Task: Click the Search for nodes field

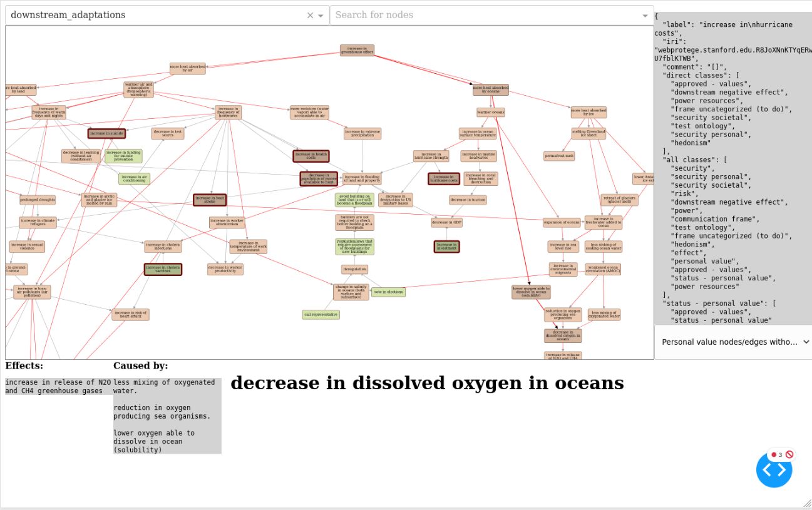Action: (x=482, y=15)
